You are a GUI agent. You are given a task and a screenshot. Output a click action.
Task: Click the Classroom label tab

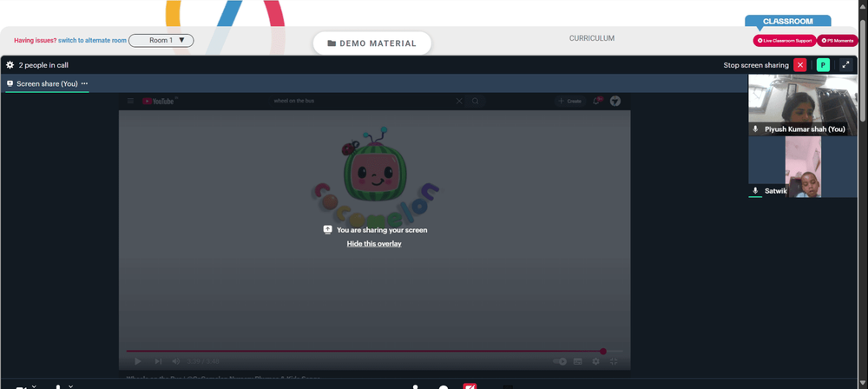click(x=787, y=21)
